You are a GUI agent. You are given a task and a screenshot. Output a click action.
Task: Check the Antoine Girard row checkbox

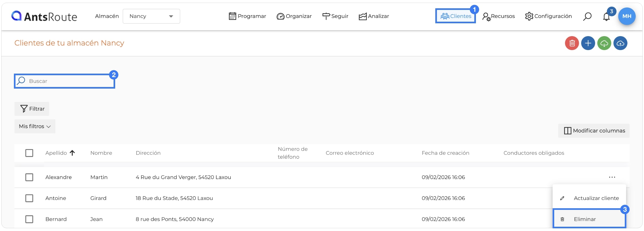[x=29, y=198]
